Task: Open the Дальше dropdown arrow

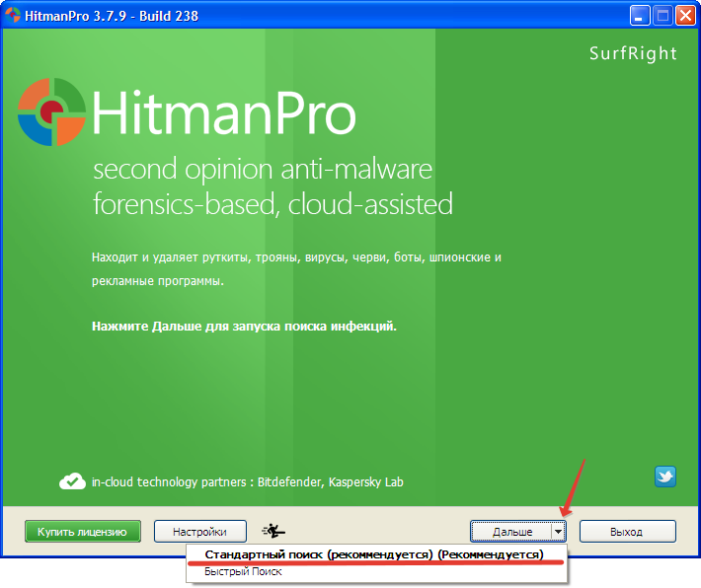Action: [558, 532]
